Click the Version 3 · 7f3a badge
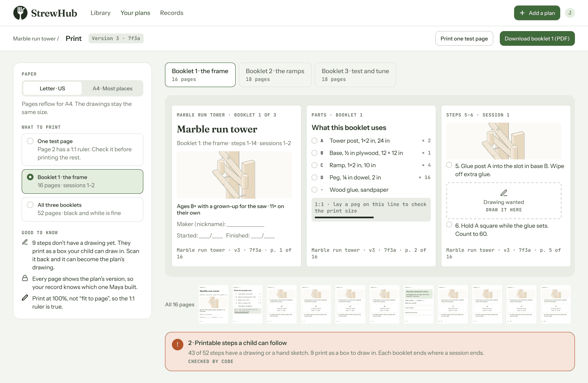Image resolution: width=588 pixels, height=383 pixels. (x=116, y=38)
